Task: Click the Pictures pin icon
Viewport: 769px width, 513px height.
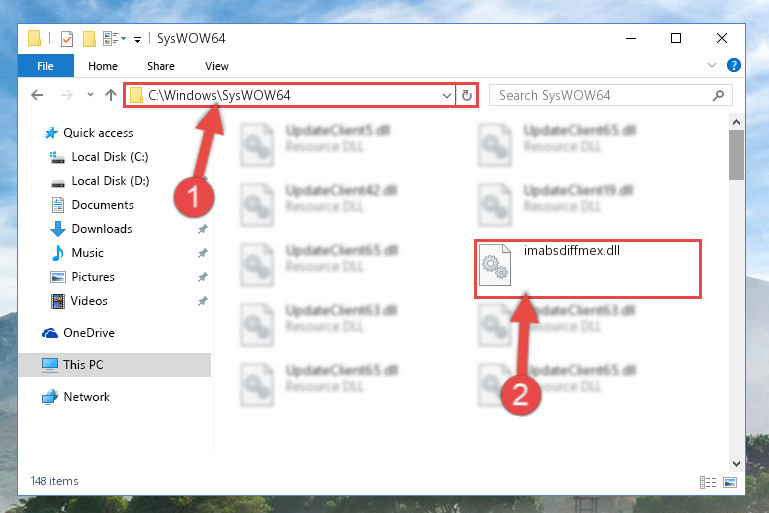Action: tap(202, 277)
